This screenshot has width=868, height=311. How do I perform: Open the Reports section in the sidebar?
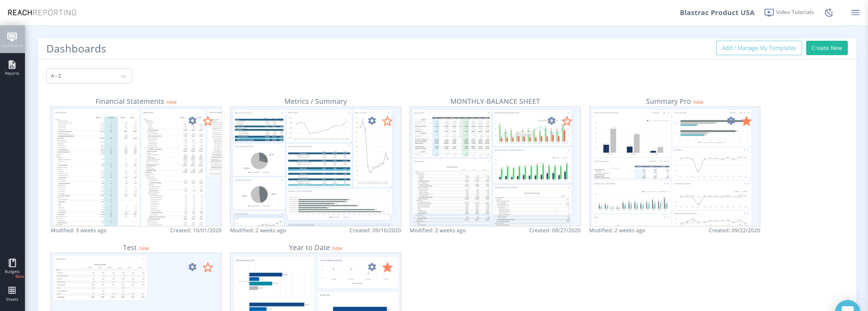[x=12, y=67]
